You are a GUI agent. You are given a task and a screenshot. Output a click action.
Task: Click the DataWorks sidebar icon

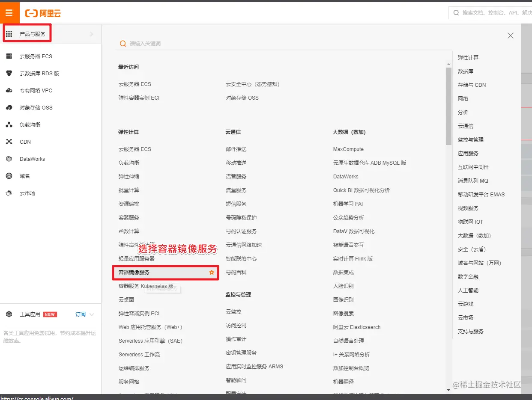tap(9, 159)
